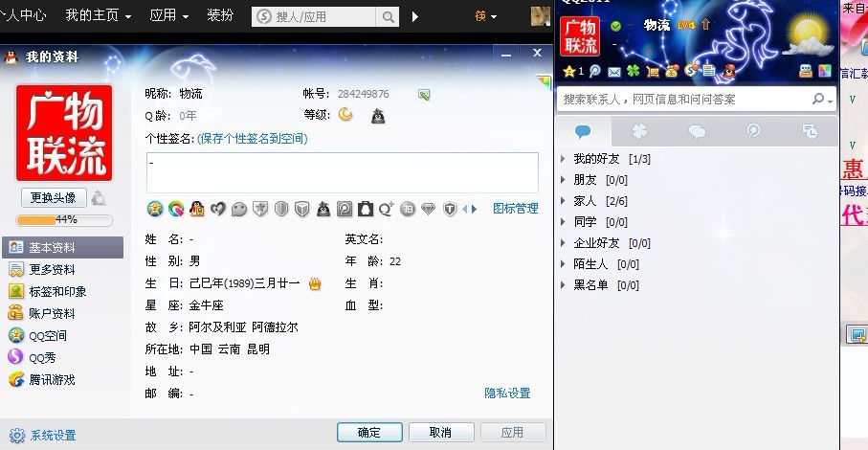Screen dimensions: 868x450
Task: Click the crown icon beside birthday
Action: (315, 284)
